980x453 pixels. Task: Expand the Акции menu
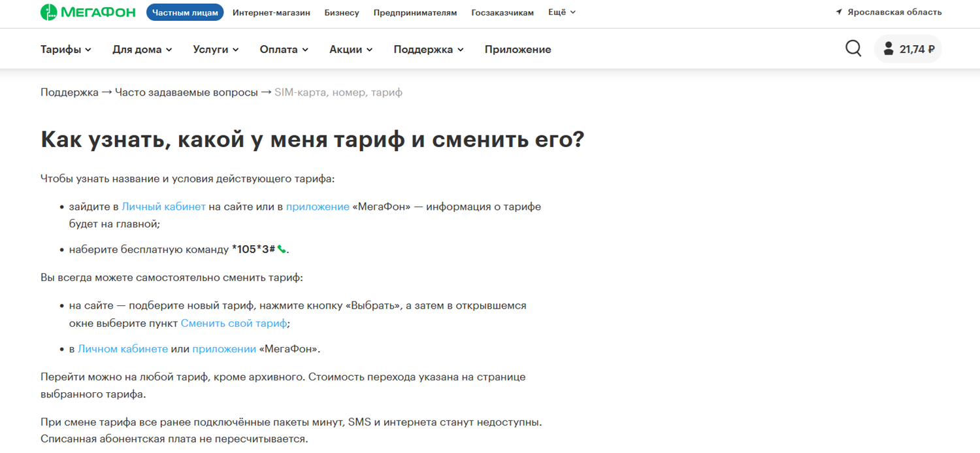[351, 50]
